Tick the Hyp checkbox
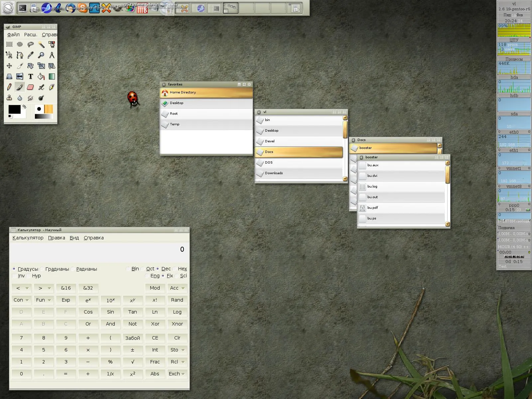 coord(34,276)
